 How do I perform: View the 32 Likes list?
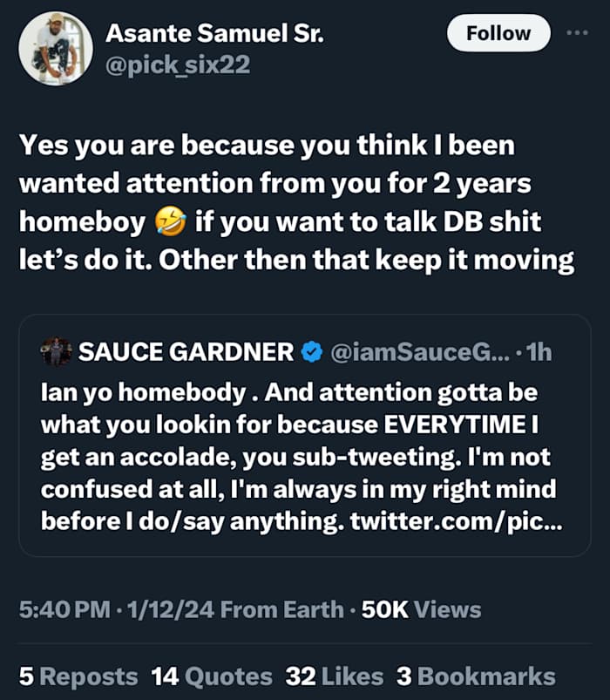tap(335, 676)
